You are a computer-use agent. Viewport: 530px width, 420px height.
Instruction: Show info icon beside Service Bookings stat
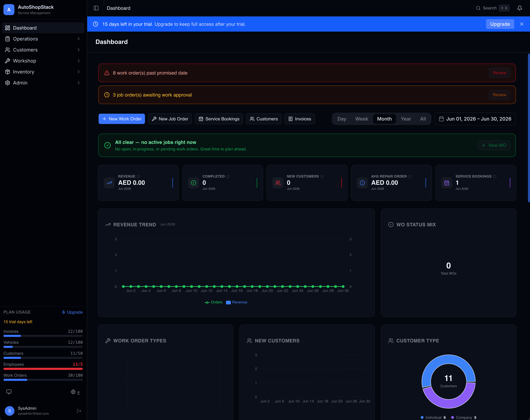click(495, 177)
